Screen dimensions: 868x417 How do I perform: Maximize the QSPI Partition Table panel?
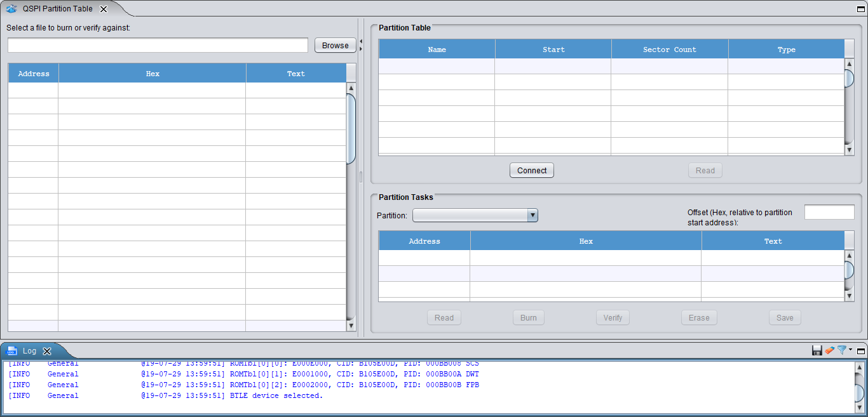pos(861,9)
